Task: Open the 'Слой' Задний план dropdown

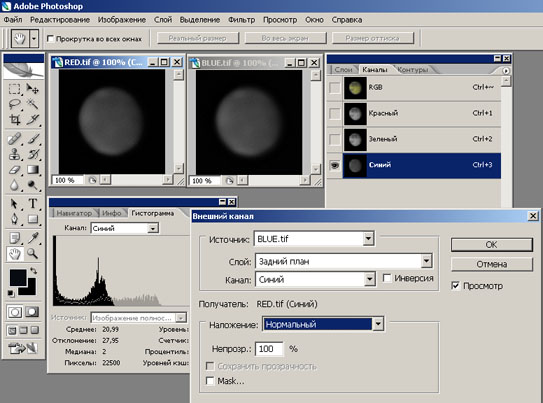Action: pyautogui.click(x=427, y=261)
